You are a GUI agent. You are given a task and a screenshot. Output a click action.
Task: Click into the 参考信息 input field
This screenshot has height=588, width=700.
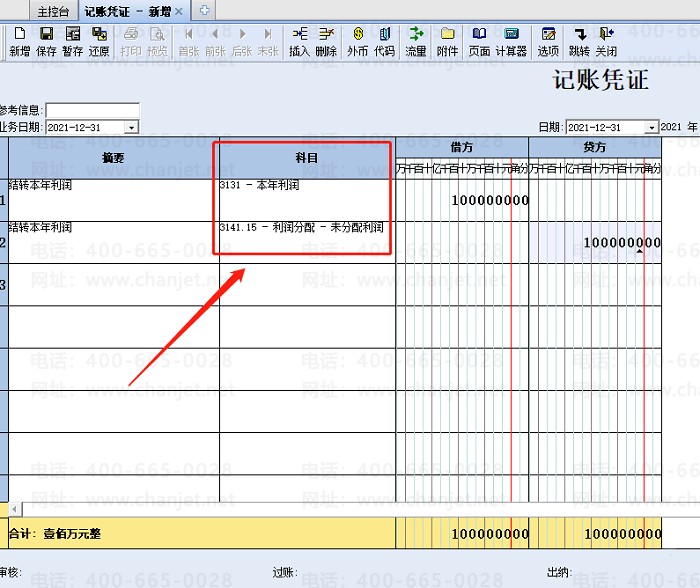tap(92, 110)
